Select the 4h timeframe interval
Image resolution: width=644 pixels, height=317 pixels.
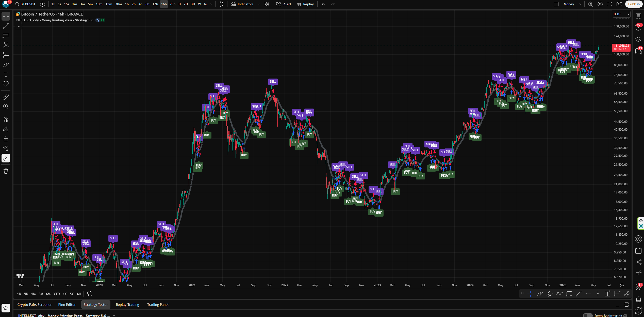click(x=140, y=4)
